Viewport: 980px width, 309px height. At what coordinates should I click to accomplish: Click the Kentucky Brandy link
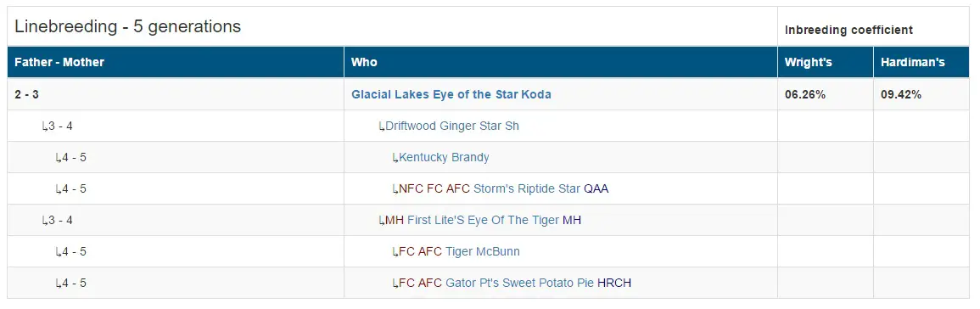tap(444, 158)
